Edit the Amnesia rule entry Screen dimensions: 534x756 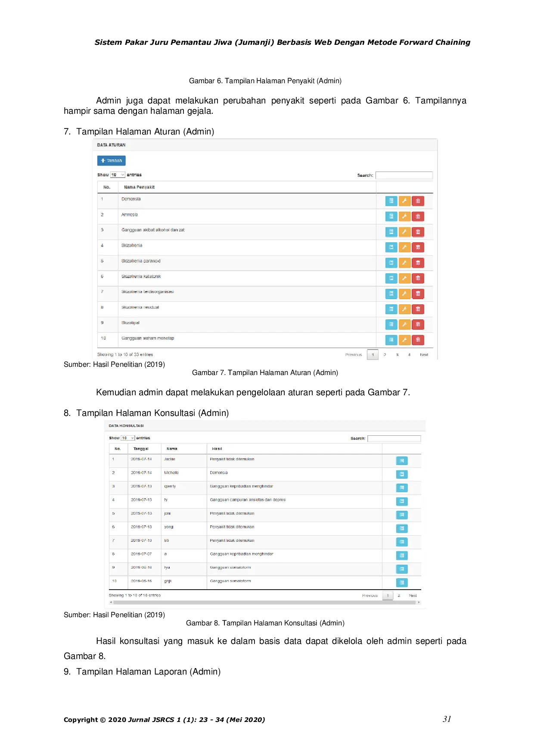point(404,216)
